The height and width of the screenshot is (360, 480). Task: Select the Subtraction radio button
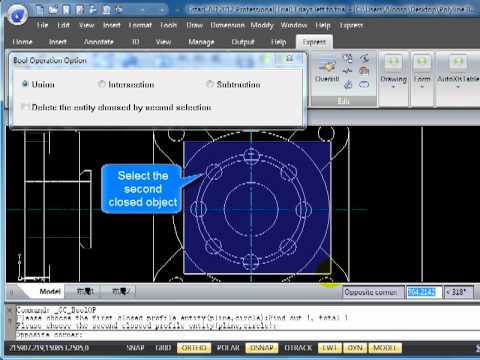click(210, 84)
